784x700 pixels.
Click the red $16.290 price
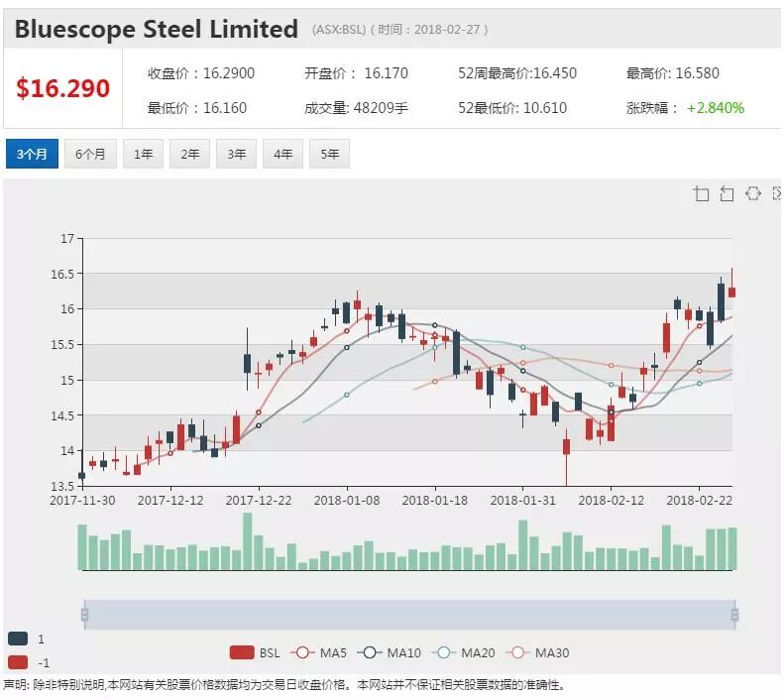tap(63, 88)
